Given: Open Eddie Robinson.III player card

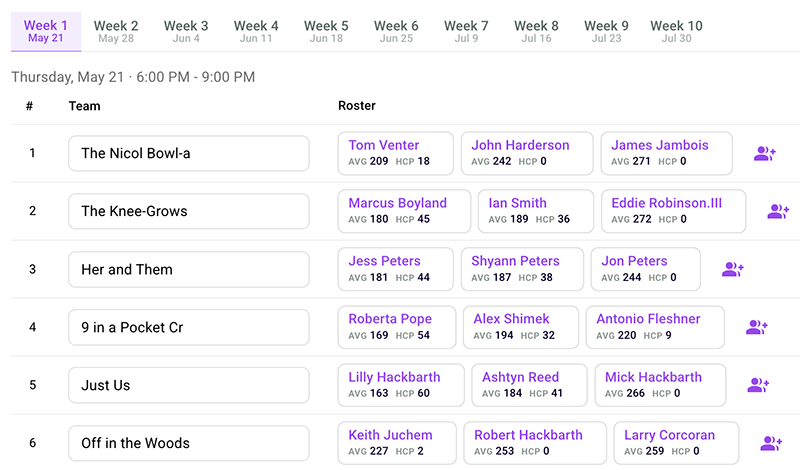Looking at the screenshot, I should click(x=673, y=211).
